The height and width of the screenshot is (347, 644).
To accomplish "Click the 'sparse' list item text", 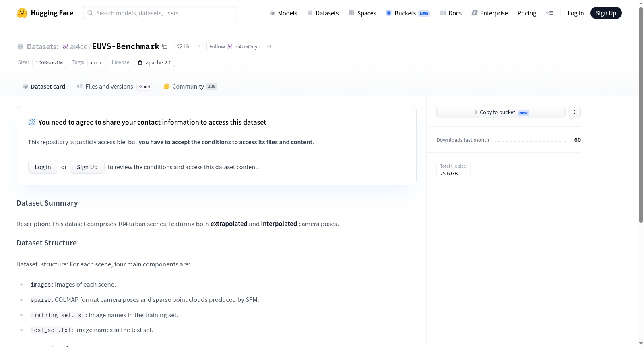I will [x=144, y=300].
